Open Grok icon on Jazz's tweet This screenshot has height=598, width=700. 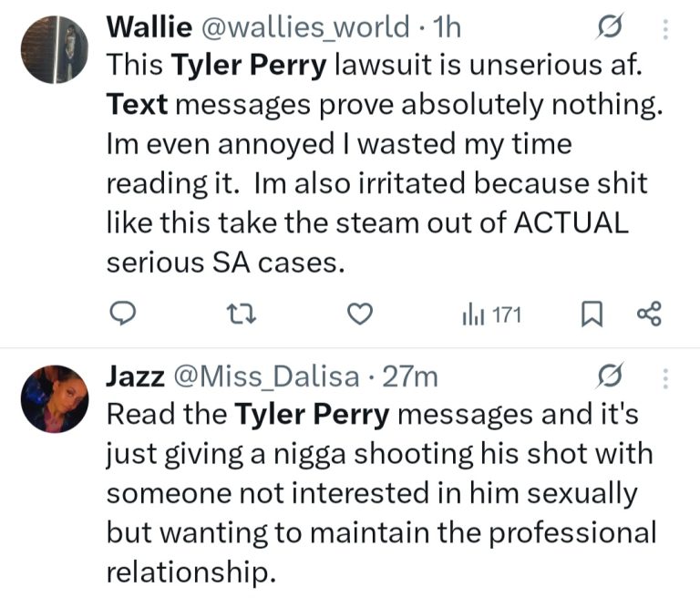coord(609,377)
